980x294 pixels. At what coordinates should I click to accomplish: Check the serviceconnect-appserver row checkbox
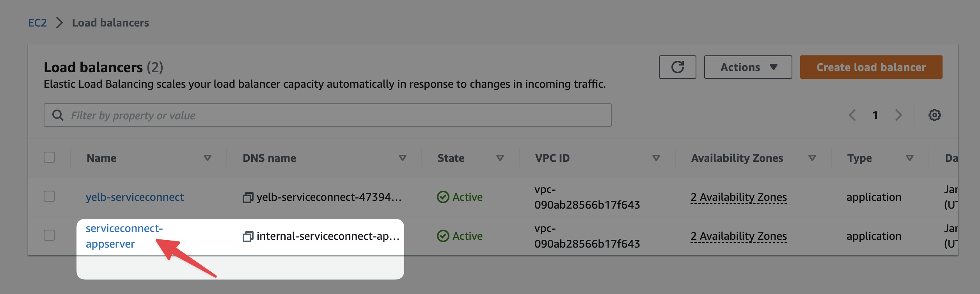(49, 235)
